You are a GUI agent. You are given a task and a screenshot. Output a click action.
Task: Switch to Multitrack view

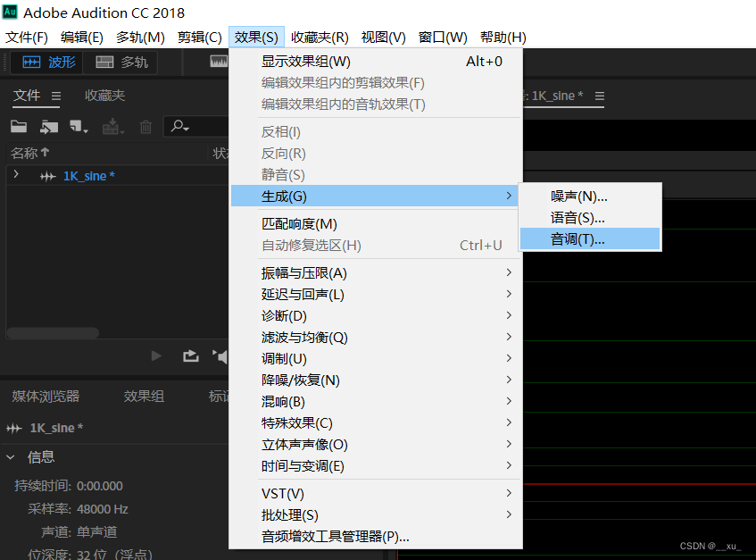tap(121, 63)
